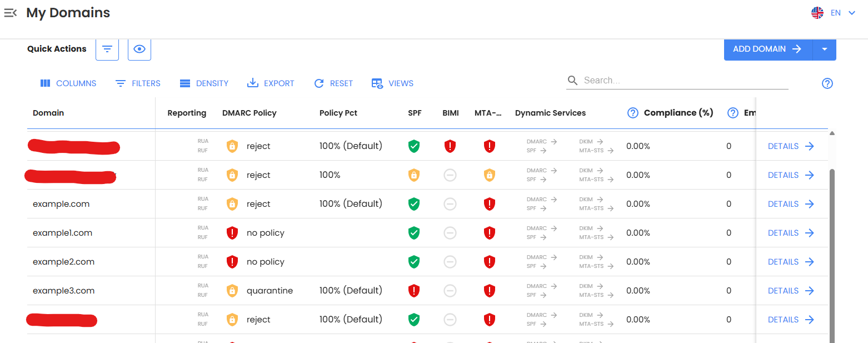Click the help icon before Em column
The height and width of the screenshot is (343, 868).
click(733, 113)
